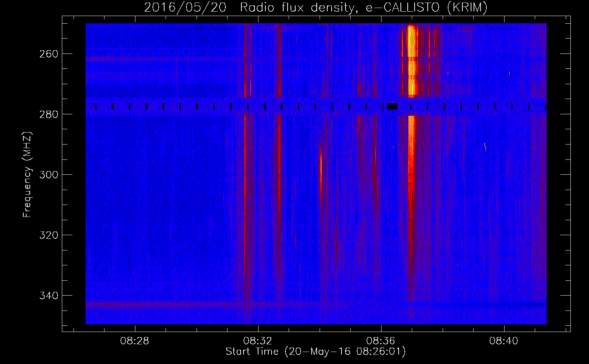Select the 260 frequency tick label
The image size is (589, 364).
(x=48, y=54)
